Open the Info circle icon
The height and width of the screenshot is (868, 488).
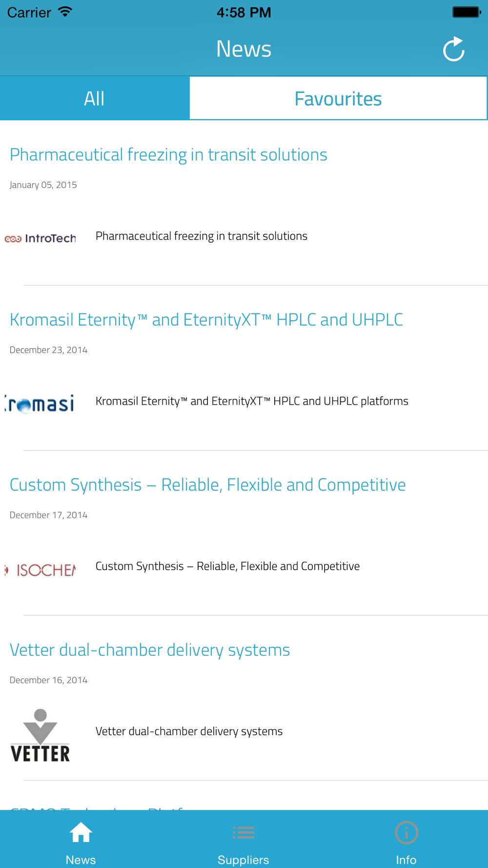click(406, 833)
